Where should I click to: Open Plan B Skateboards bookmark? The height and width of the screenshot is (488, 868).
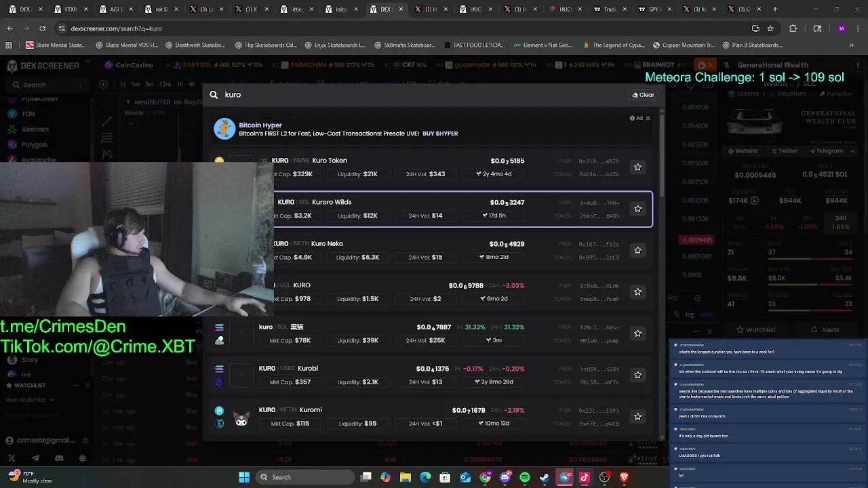pos(752,45)
